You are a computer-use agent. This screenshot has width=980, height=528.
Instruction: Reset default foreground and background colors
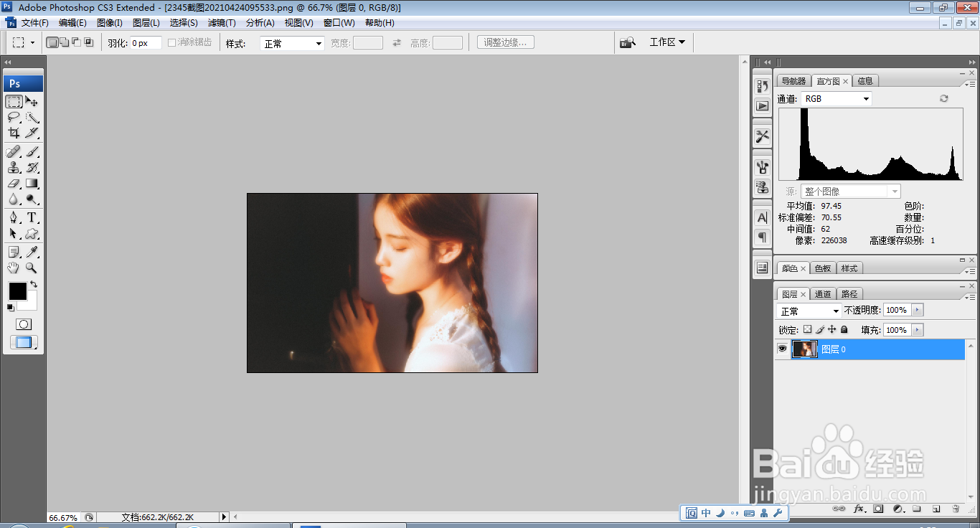tap(11, 308)
